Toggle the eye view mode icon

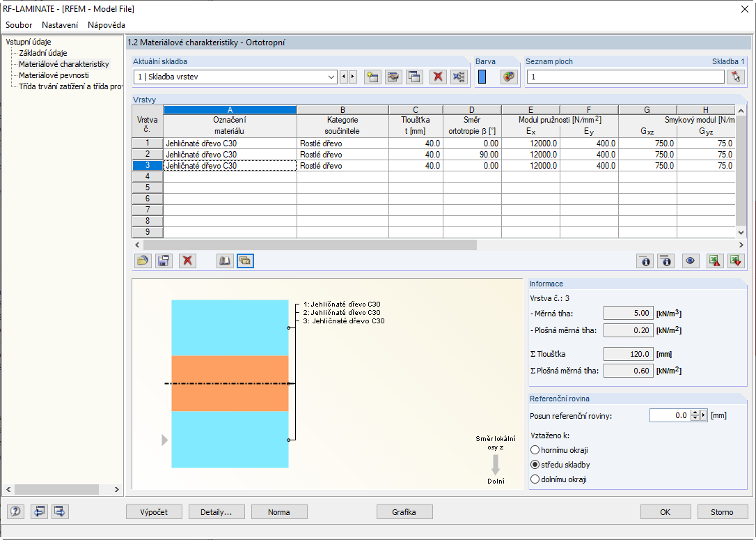(691, 261)
